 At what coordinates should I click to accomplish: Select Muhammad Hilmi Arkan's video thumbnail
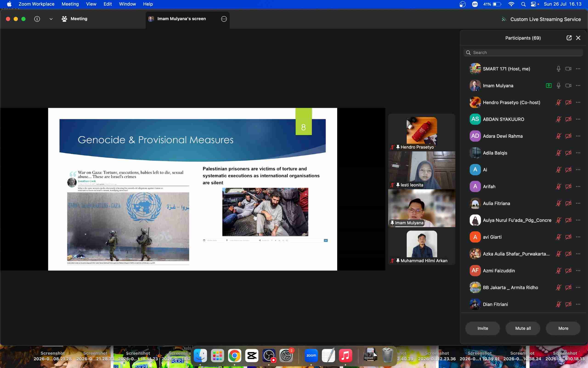(421, 246)
